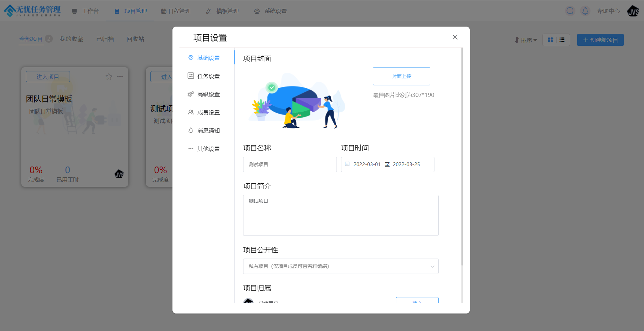Open 系统设置 in top navigation
This screenshot has width=644, height=331.
270,11
